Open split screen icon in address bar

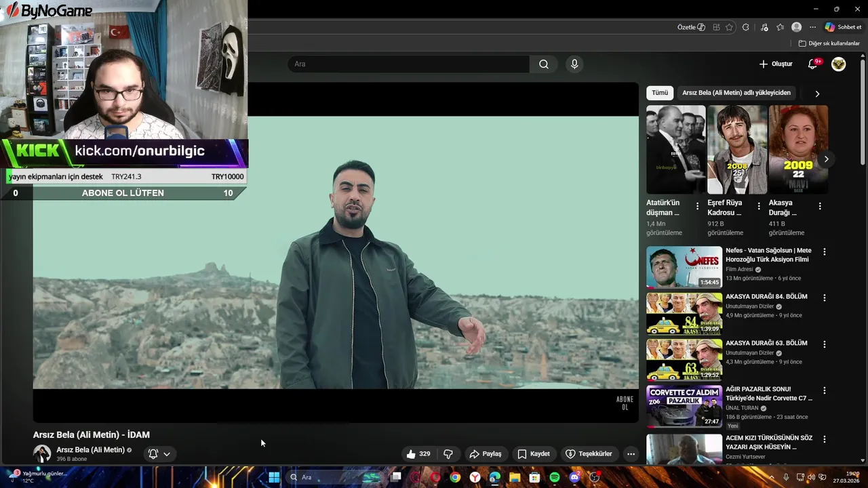coord(716,27)
